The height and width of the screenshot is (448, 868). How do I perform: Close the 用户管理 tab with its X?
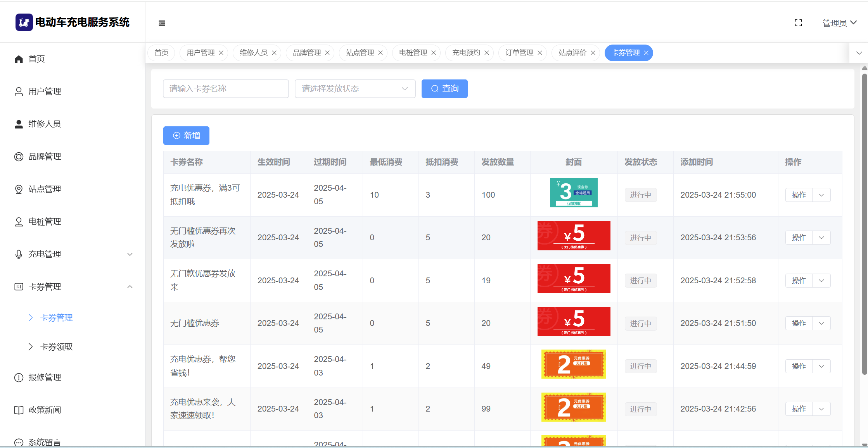pos(221,53)
